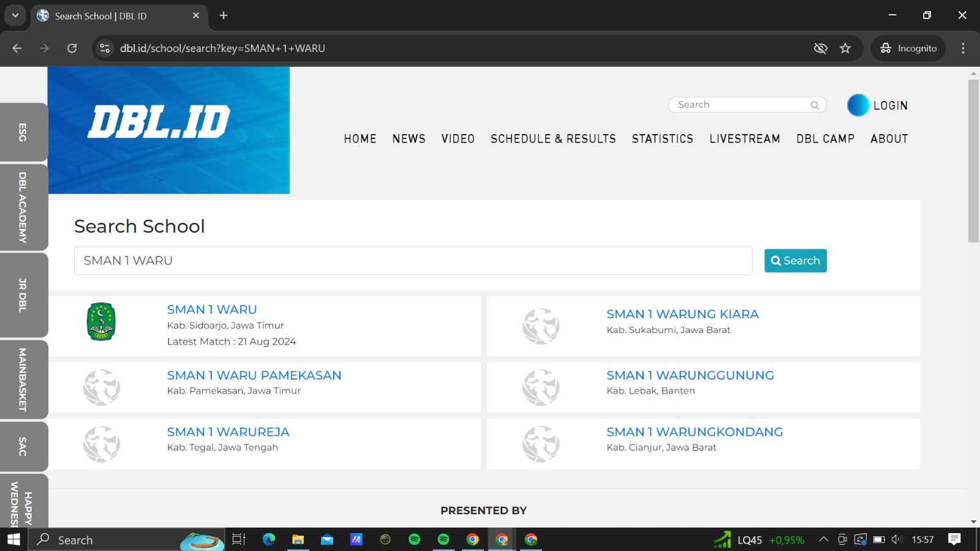Open File Explorer from the taskbar

click(298, 539)
